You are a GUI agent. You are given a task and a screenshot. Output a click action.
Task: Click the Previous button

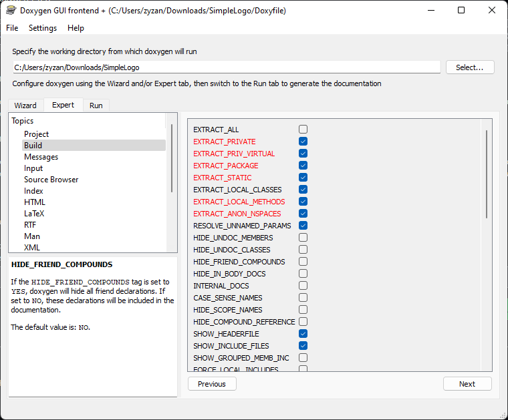point(212,384)
